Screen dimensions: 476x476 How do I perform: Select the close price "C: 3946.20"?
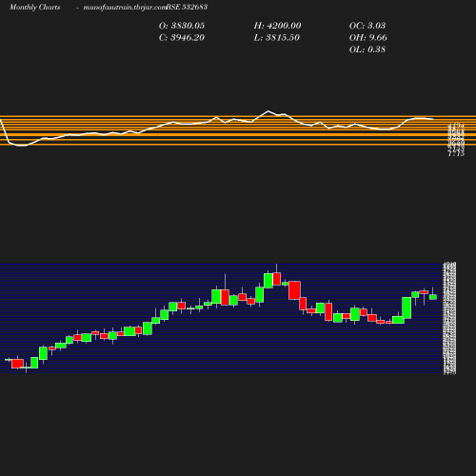[x=182, y=37]
